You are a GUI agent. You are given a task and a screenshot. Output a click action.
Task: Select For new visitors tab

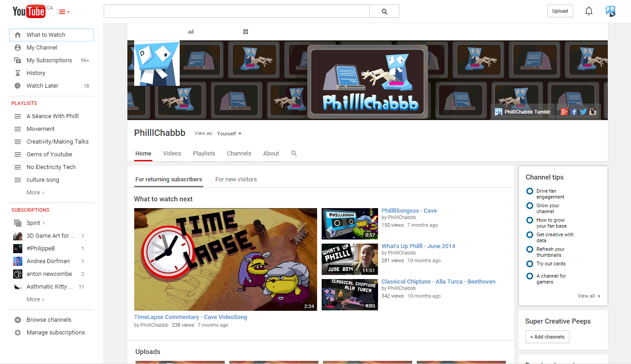tap(236, 180)
